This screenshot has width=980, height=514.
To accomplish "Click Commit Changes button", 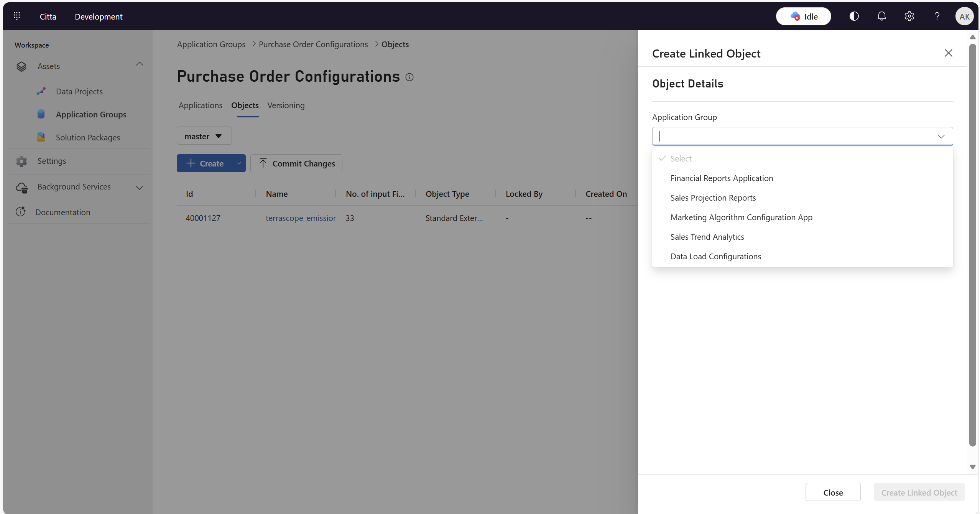I will 296,163.
